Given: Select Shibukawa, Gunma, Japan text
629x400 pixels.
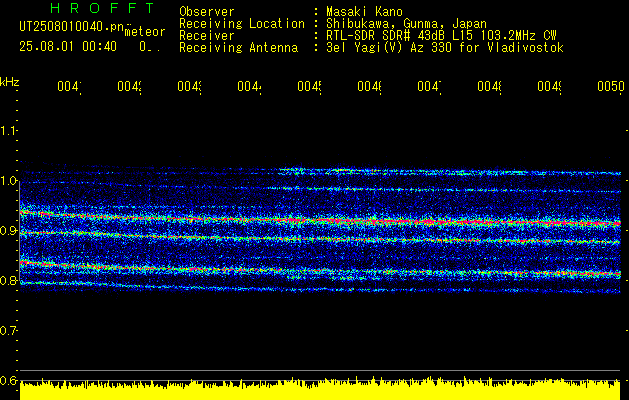Looking at the screenshot, I should (x=406, y=23).
